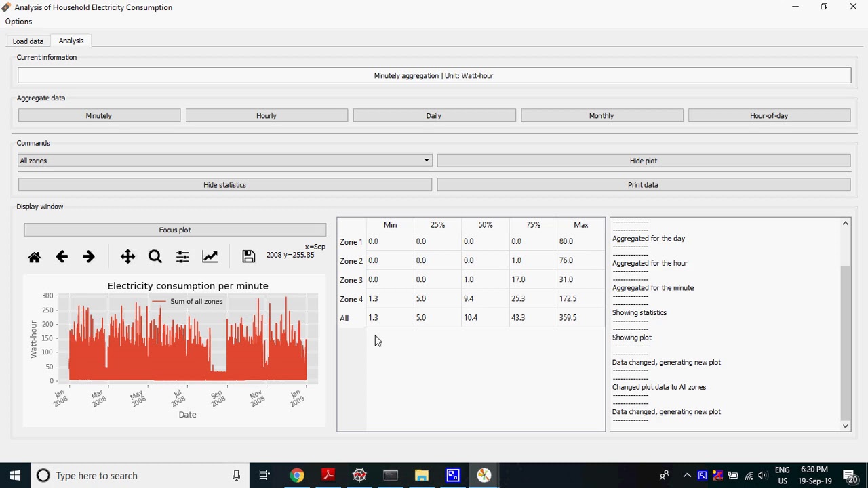Aggregate data Hourly
This screenshot has height=488, width=868.
tap(267, 116)
